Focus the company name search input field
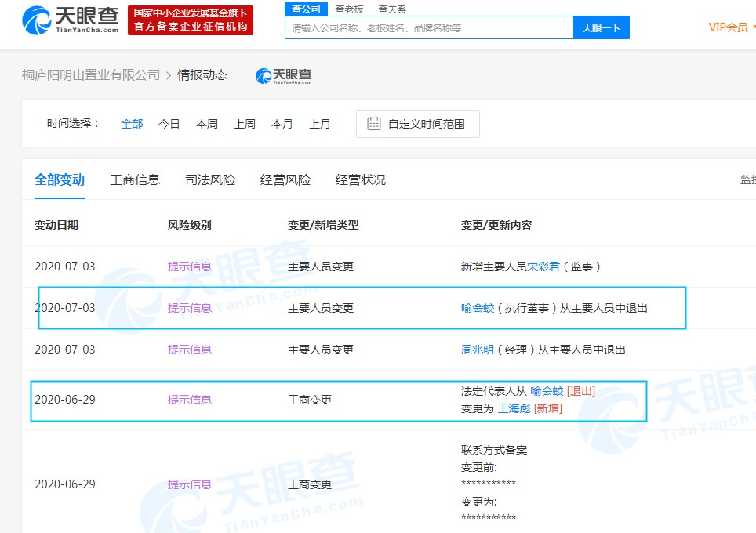Viewport: 756px width, 533px height. pyautogui.click(x=429, y=28)
